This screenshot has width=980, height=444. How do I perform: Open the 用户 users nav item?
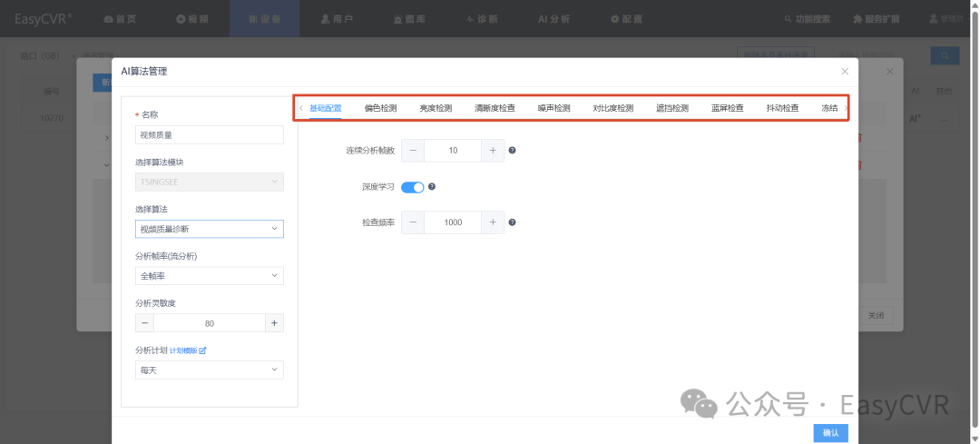click(337, 19)
